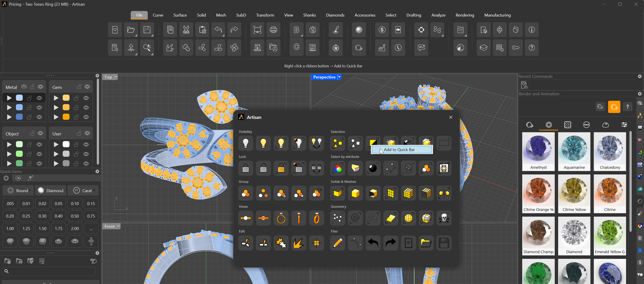Toggle the lock on the Gem group

79,87
